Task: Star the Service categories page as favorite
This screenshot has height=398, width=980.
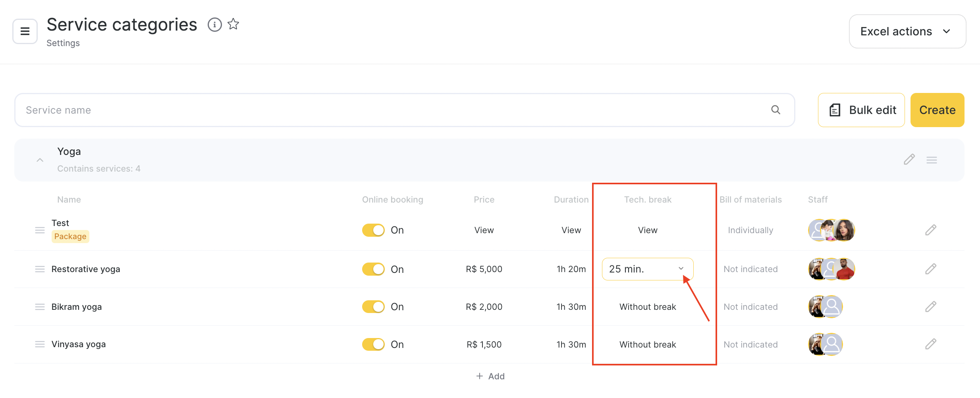Action: click(233, 25)
